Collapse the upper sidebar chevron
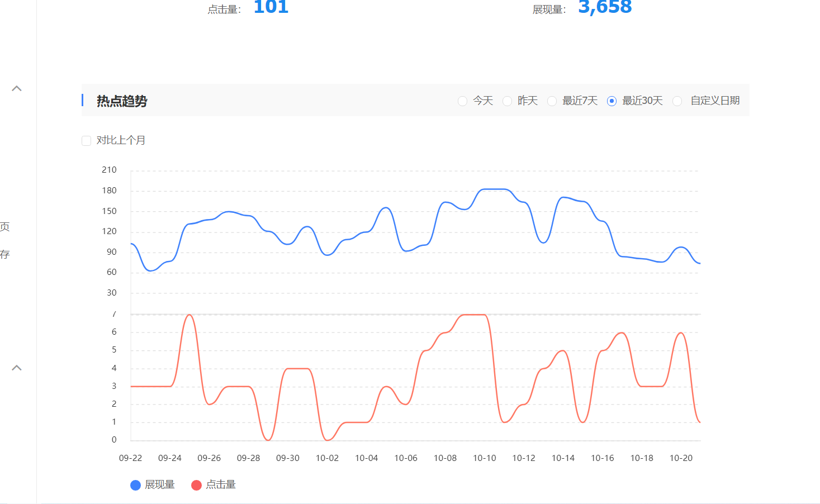Screen dimensions: 820x504 pos(17,88)
